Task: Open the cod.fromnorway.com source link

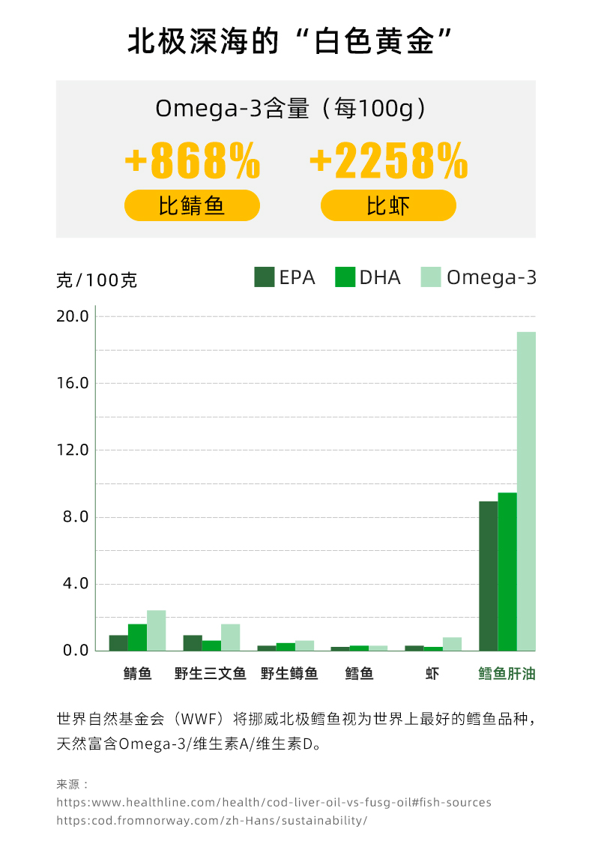Action: point(212,820)
